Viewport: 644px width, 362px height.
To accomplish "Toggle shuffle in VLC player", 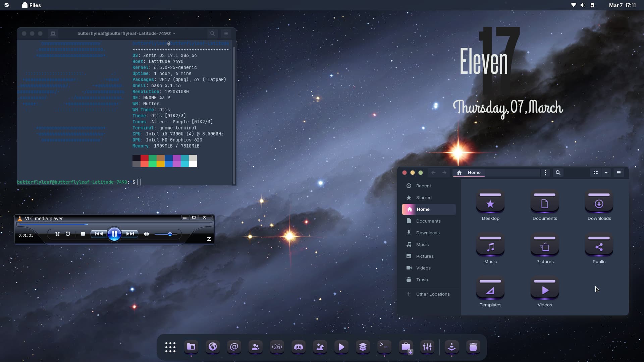I will [x=57, y=234].
